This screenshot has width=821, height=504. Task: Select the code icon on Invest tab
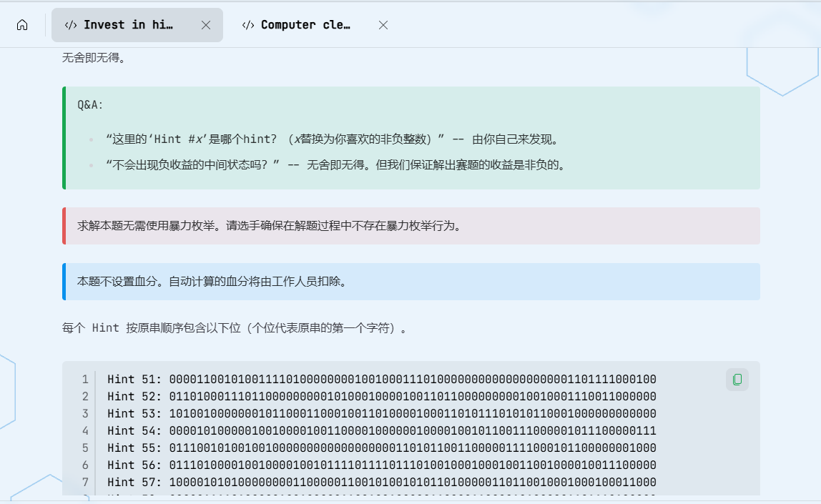point(71,25)
